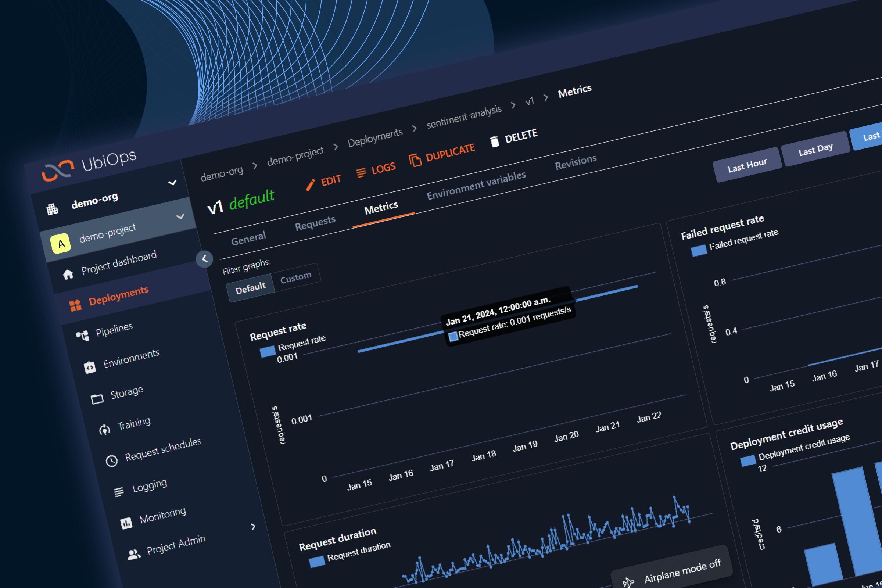
Task: Expand the demo-org organization dropdown
Action: tap(172, 183)
